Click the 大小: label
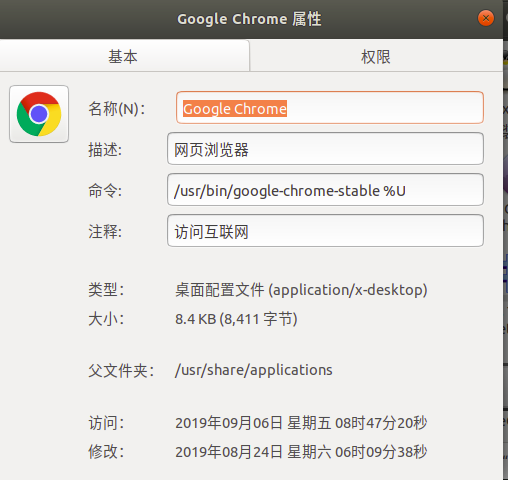The height and width of the screenshot is (480, 508). 106,319
